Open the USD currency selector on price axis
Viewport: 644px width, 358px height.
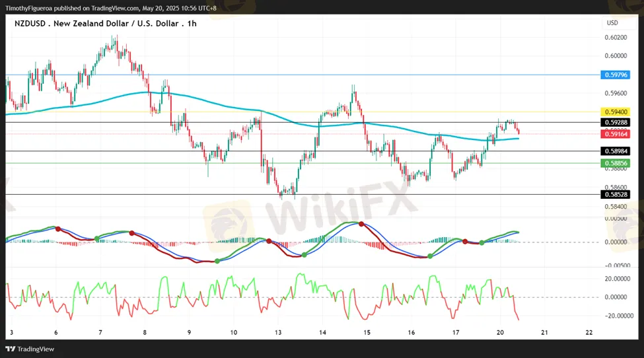pyautogui.click(x=612, y=22)
